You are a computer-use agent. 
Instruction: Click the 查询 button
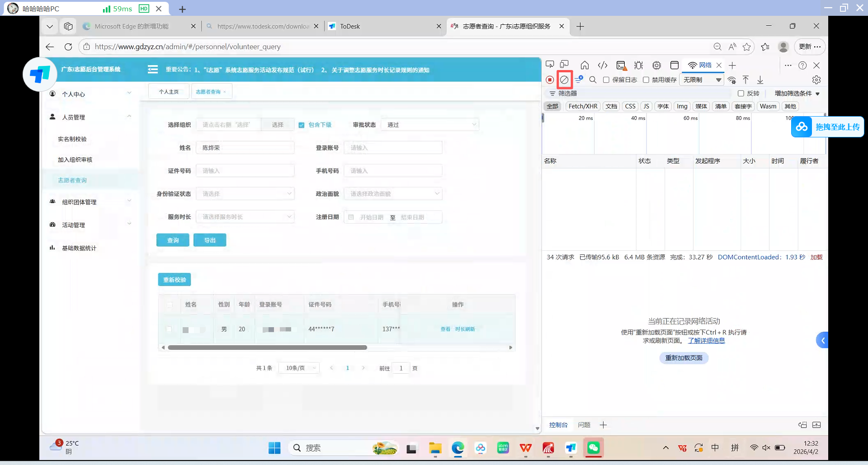point(173,240)
